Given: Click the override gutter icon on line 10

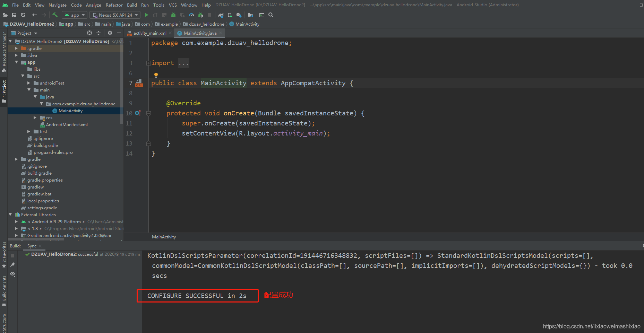Looking at the screenshot, I should coord(138,113).
